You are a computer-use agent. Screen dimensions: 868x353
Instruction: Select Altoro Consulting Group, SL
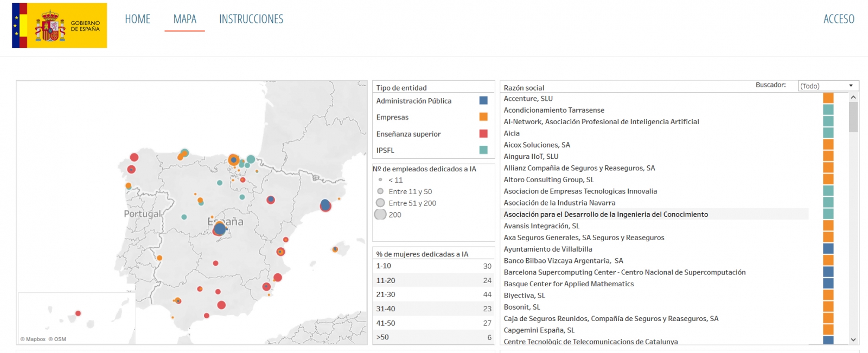tap(548, 179)
